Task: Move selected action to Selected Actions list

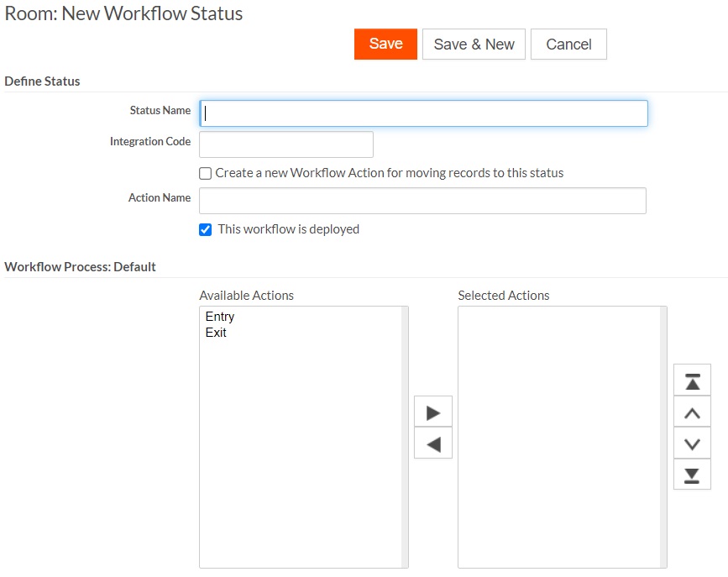Action: [433, 412]
